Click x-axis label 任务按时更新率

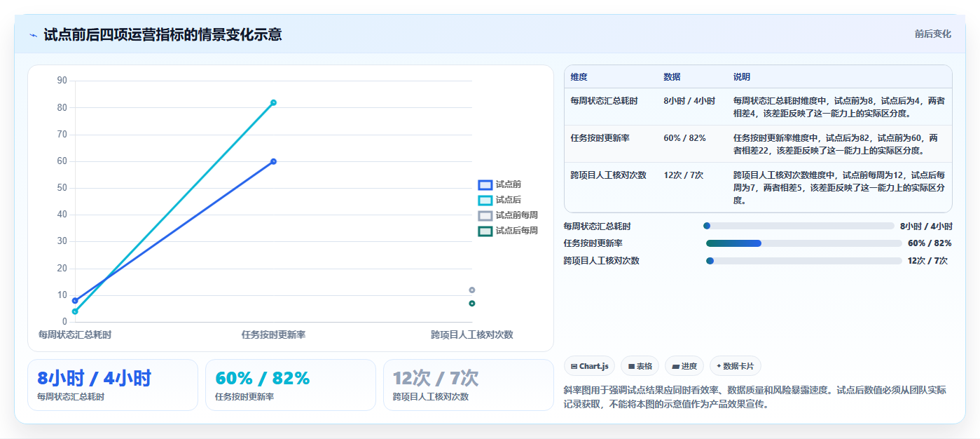[x=273, y=335]
